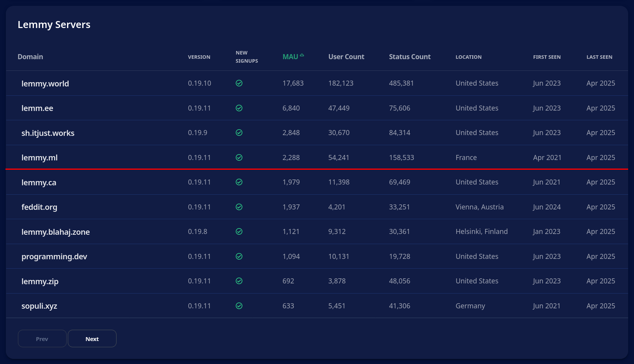Click the new signups checkmark for lemmy.zip
The image size is (634, 364).
click(x=239, y=281)
